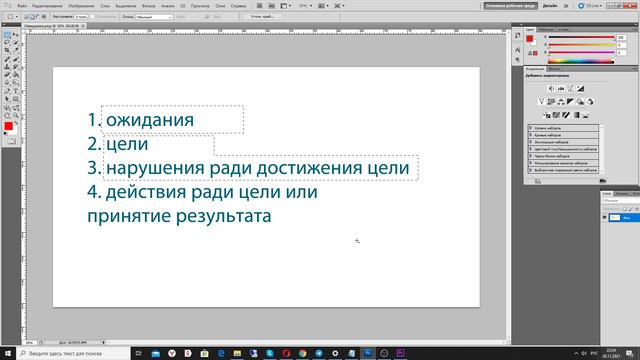Select the Crop tool
The width and height of the screenshot is (640, 360).
7,51
